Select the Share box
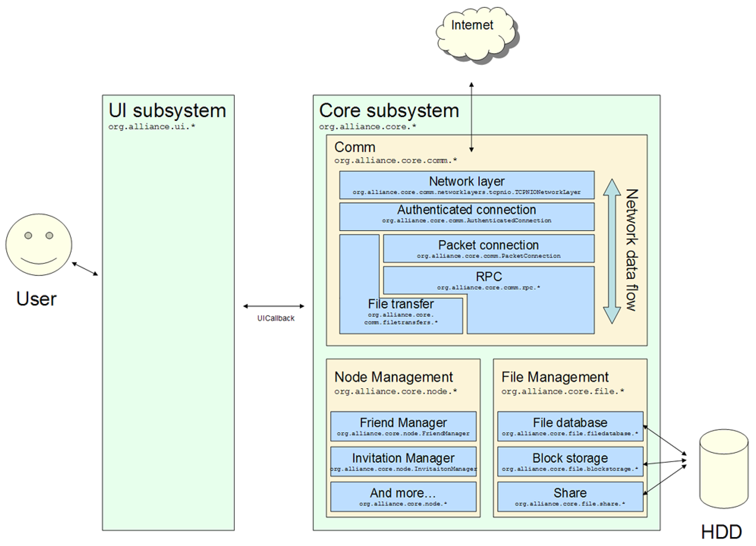This screenshot has width=756, height=546. 570,496
